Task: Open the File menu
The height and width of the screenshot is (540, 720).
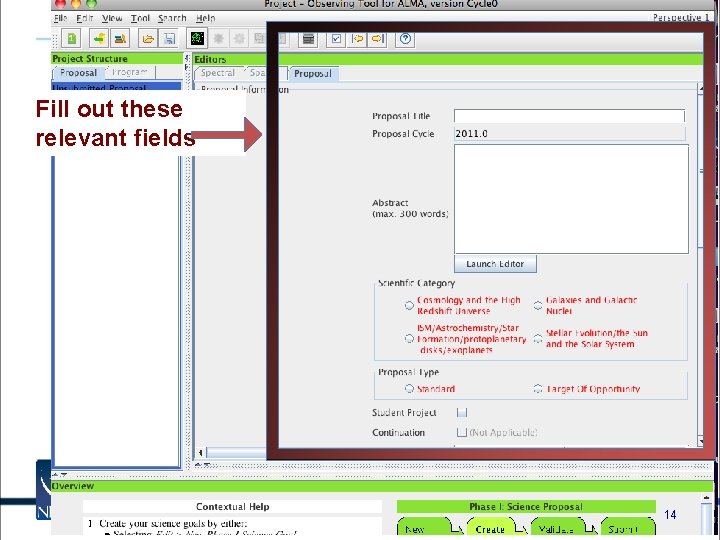Action: (60, 18)
